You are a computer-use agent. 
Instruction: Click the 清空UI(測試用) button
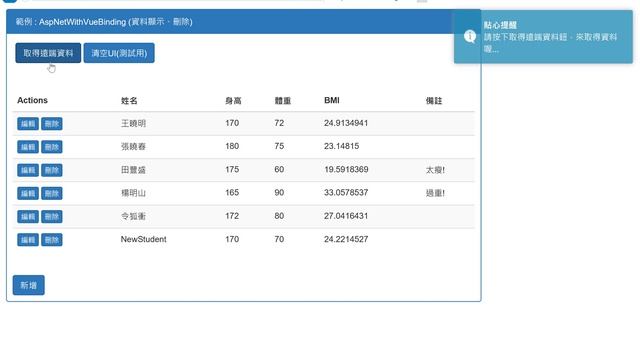[x=119, y=53]
